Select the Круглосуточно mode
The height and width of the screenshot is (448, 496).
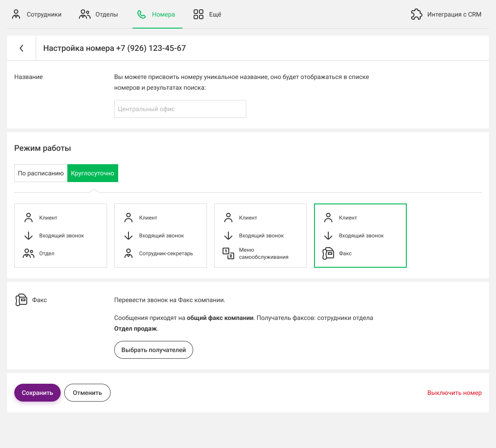(x=93, y=173)
